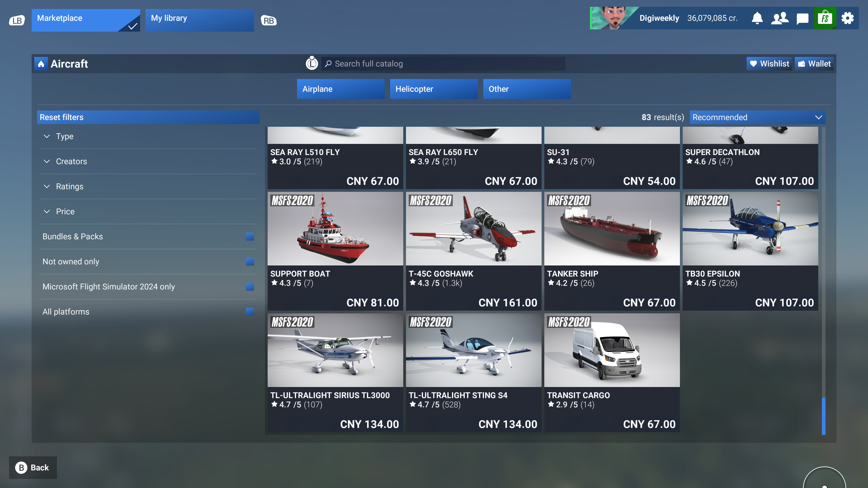Click the RB bumper icon

(269, 21)
